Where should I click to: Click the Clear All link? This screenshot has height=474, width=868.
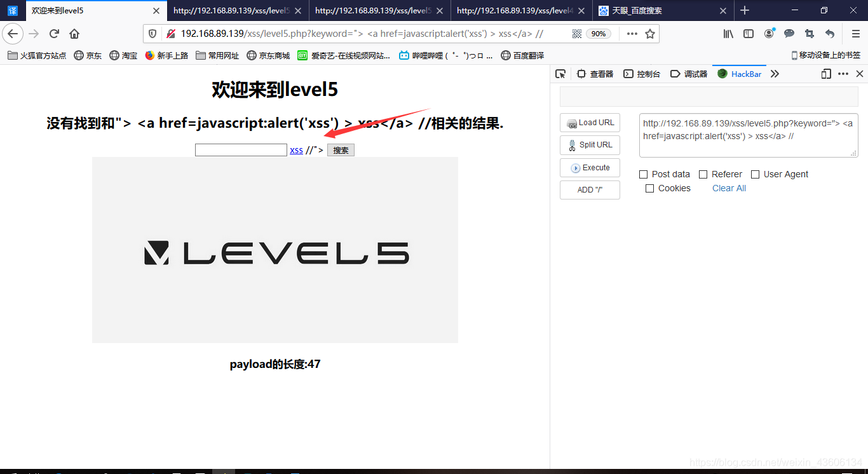729,188
